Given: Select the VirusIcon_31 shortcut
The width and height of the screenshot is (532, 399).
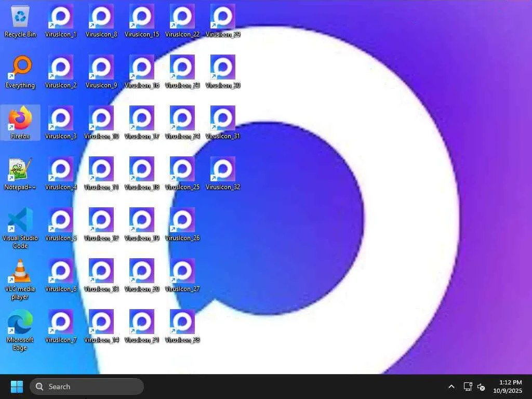Looking at the screenshot, I should coord(223,123).
